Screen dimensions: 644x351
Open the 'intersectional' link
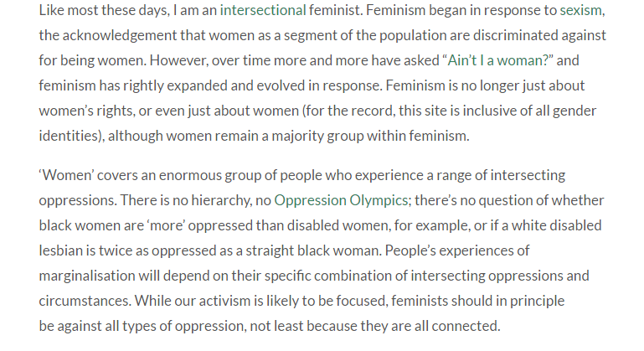click(263, 10)
